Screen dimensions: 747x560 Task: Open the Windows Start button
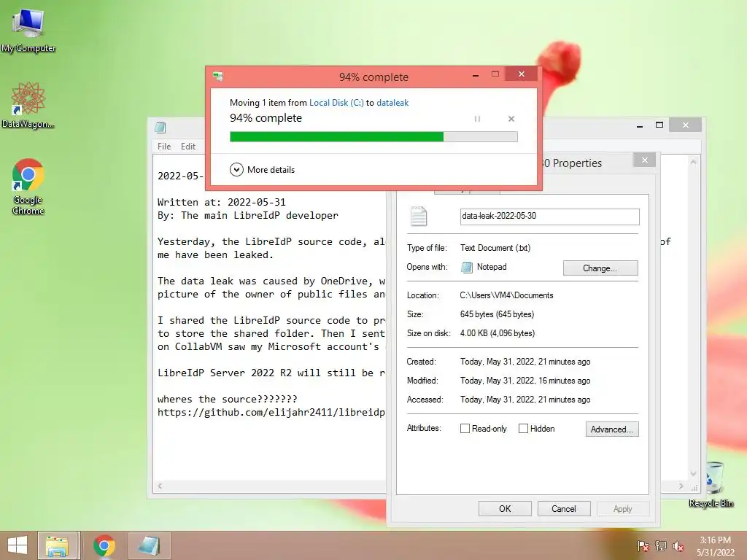coord(18,545)
